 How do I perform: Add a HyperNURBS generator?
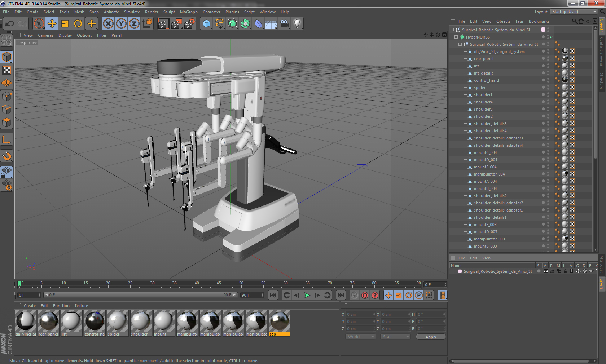pyautogui.click(x=233, y=24)
